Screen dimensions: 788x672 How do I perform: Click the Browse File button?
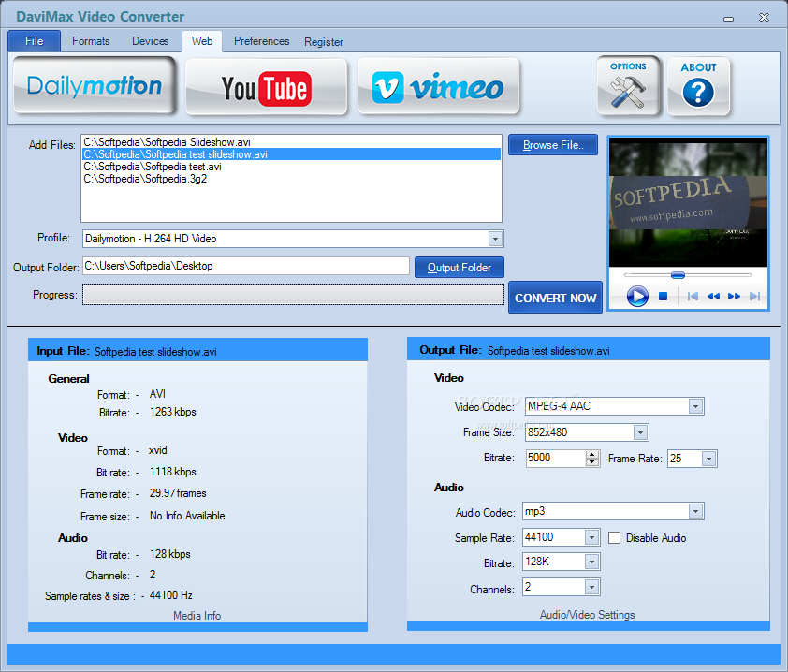pos(553,145)
